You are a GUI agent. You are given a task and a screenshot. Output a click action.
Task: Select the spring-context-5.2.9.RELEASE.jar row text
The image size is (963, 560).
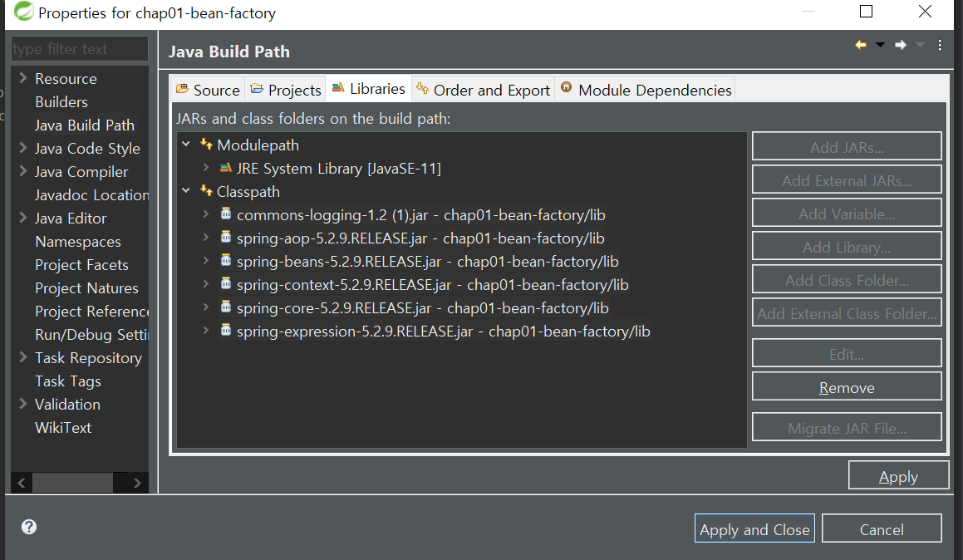coord(432,285)
